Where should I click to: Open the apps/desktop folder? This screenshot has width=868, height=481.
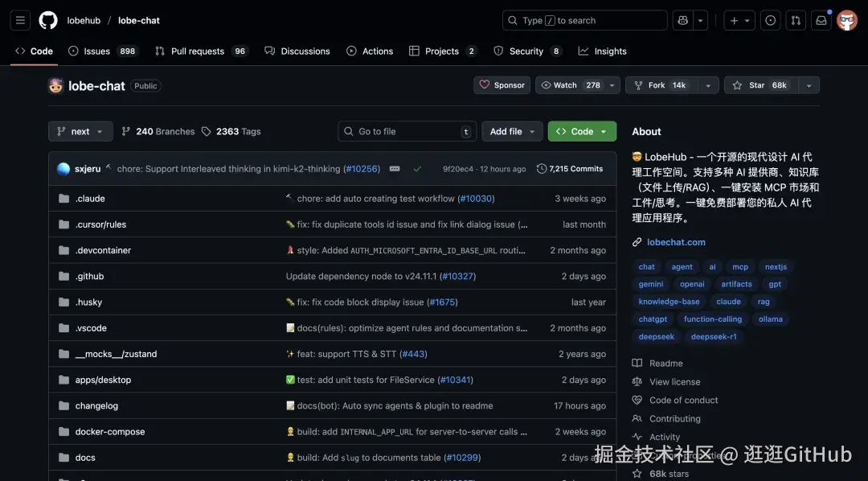(103, 380)
